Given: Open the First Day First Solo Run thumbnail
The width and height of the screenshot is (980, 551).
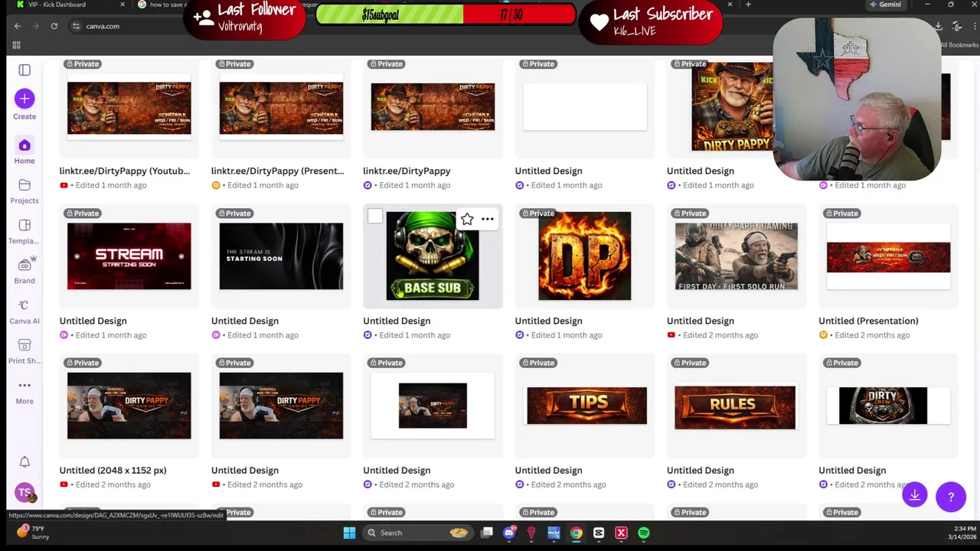Looking at the screenshot, I should pyautogui.click(x=737, y=256).
